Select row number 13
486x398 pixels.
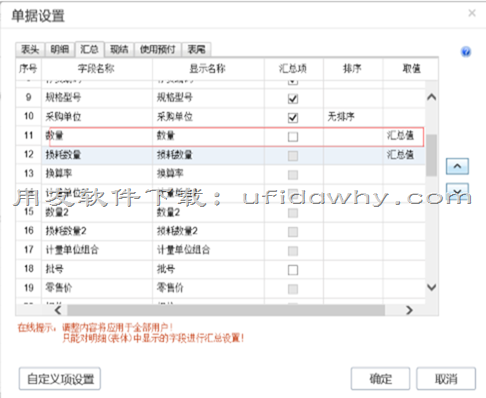[29, 174]
